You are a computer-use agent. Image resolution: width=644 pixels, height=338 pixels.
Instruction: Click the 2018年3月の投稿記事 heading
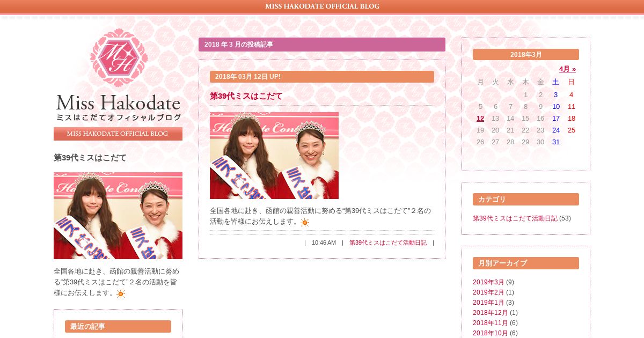point(322,45)
